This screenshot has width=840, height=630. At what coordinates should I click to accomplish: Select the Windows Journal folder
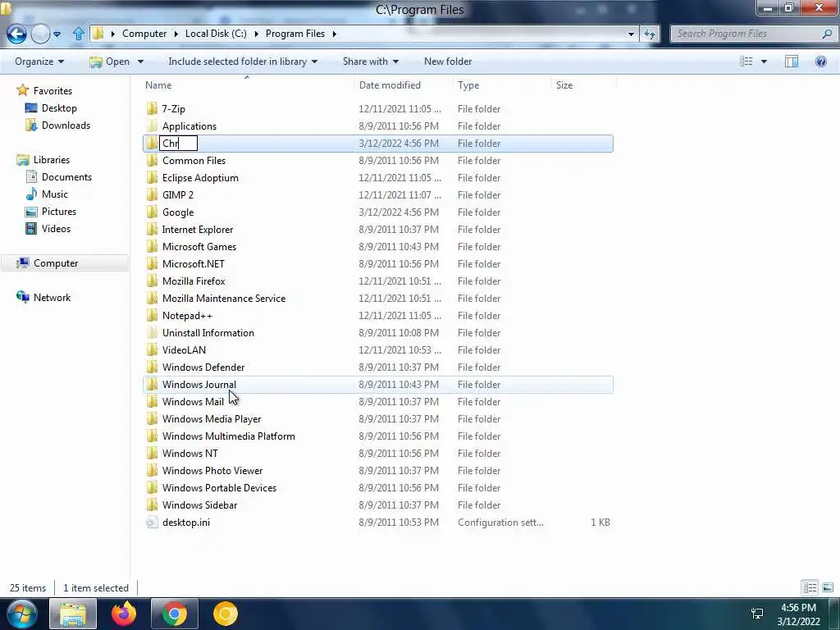377,385
